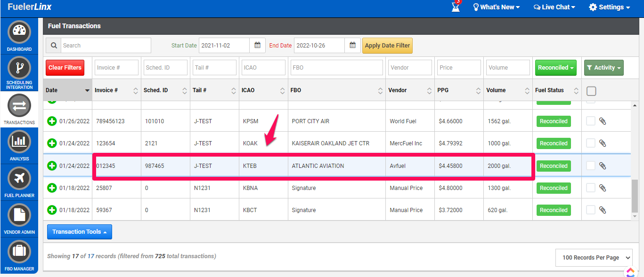The image size is (644, 277).
Task: Sort by the ICAO column header
Action: [263, 90]
